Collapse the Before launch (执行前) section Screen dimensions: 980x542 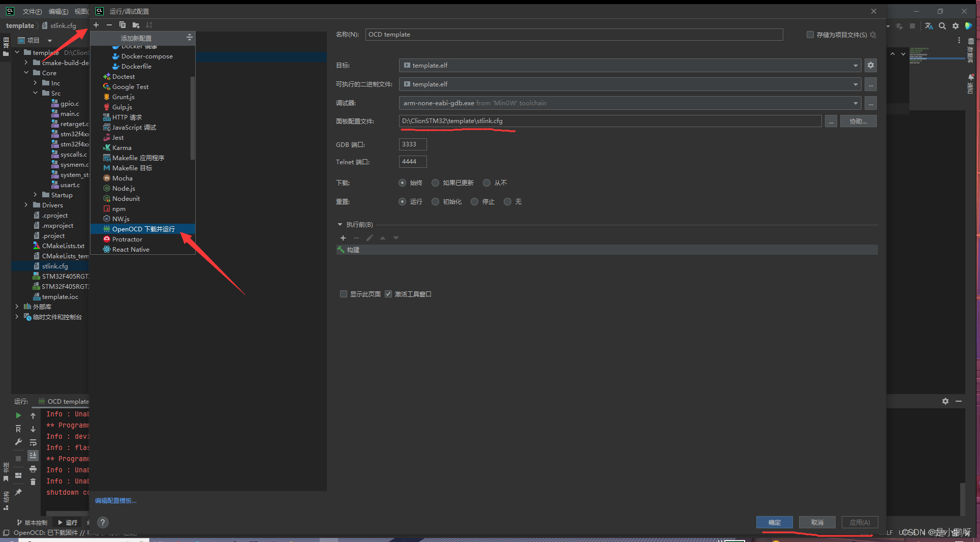340,224
